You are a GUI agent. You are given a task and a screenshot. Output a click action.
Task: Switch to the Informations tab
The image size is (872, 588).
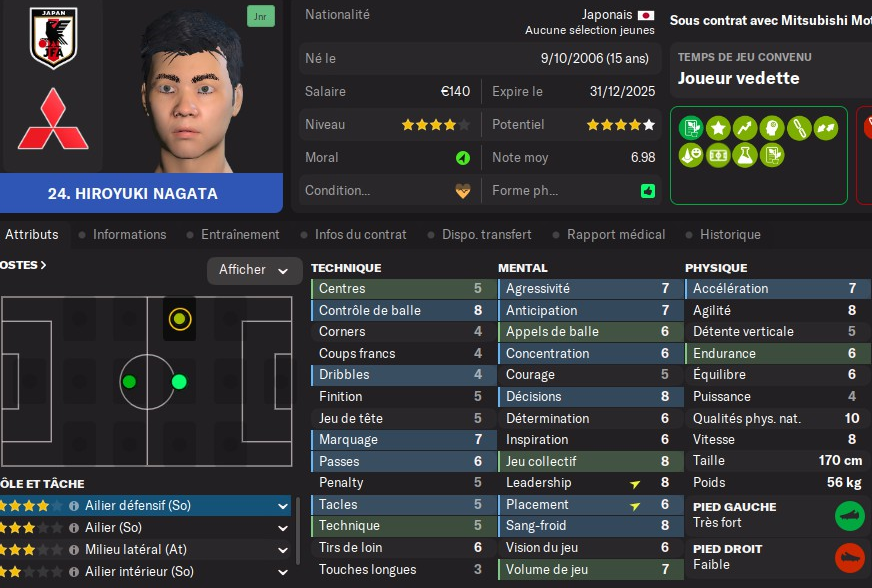130,235
